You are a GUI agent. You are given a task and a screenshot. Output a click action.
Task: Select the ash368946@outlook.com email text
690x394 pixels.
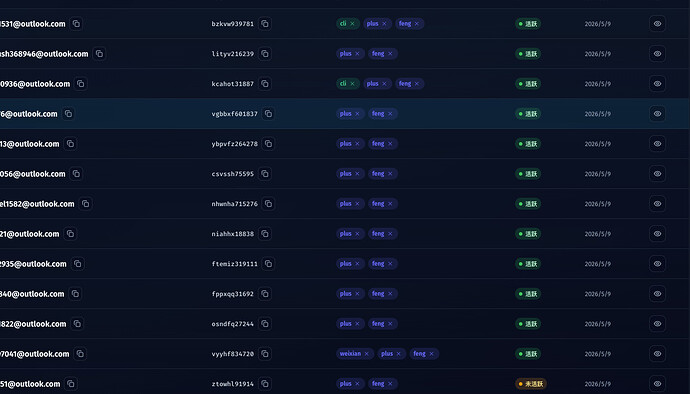(44, 54)
